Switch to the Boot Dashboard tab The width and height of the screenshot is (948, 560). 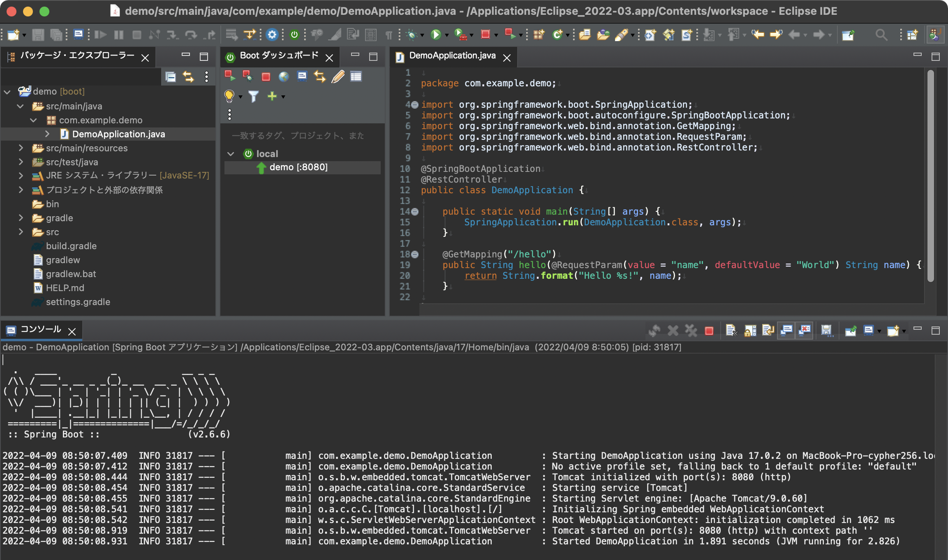(279, 56)
